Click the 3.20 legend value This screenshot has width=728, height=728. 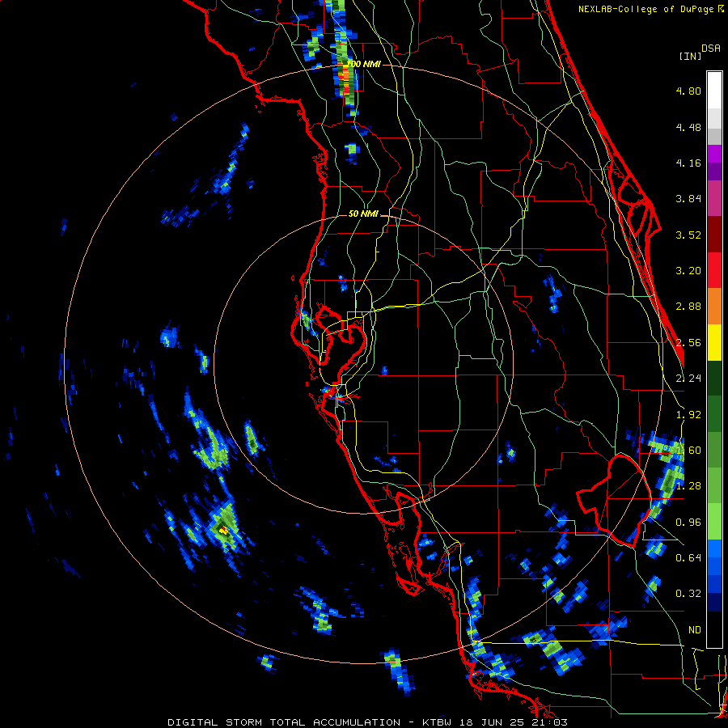click(688, 271)
